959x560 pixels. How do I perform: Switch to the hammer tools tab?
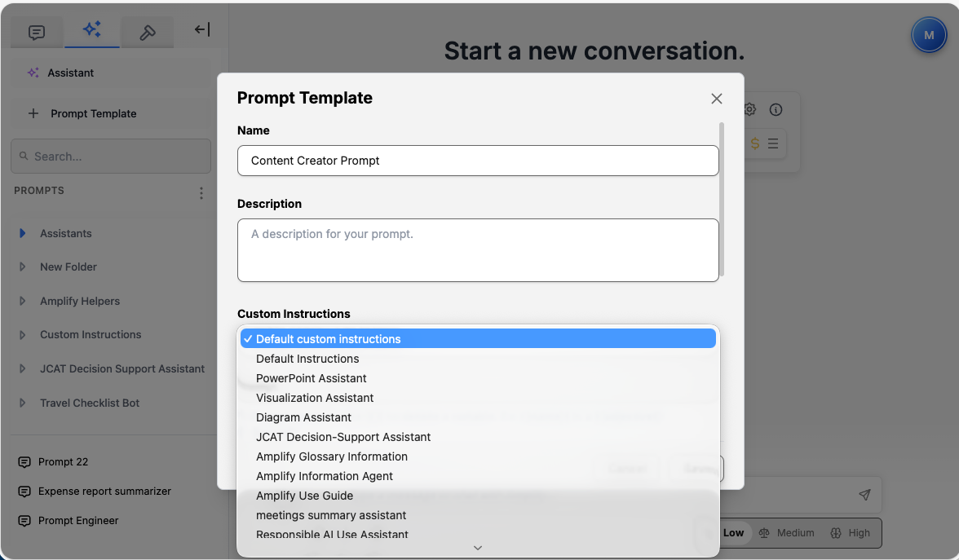tap(148, 33)
